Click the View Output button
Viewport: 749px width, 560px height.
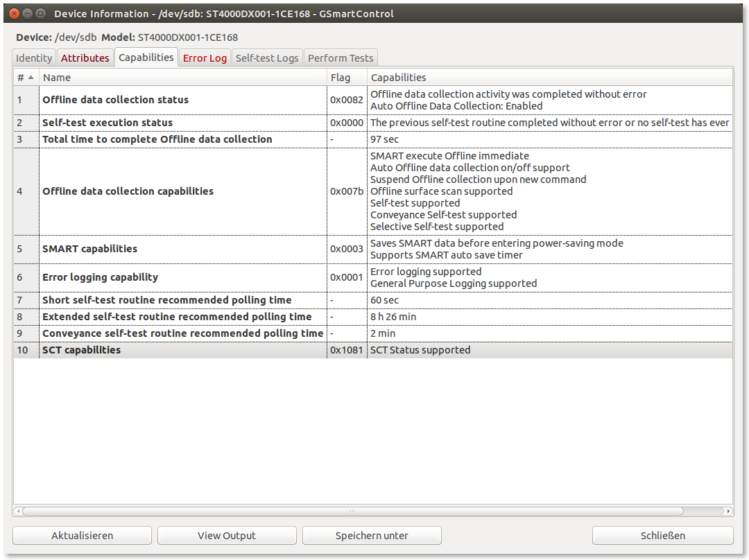pos(227,536)
